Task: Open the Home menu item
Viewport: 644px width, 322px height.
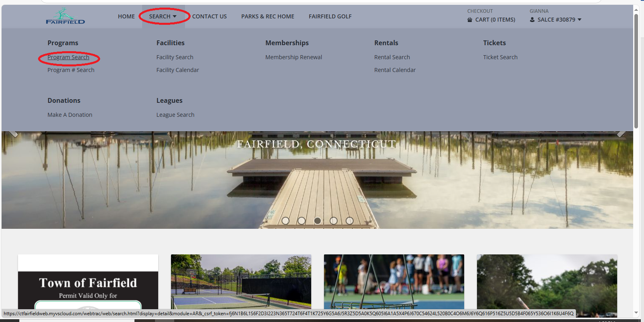Action: tap(126, 16)
